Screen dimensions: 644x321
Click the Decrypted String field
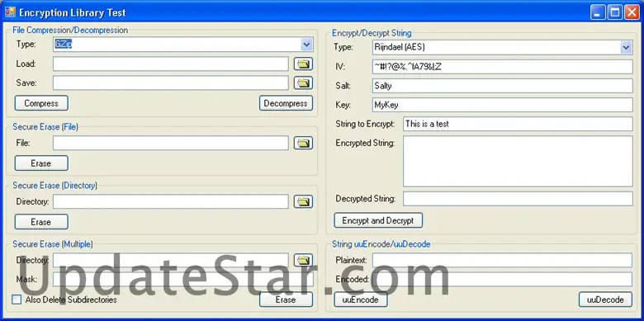(518, 199)
